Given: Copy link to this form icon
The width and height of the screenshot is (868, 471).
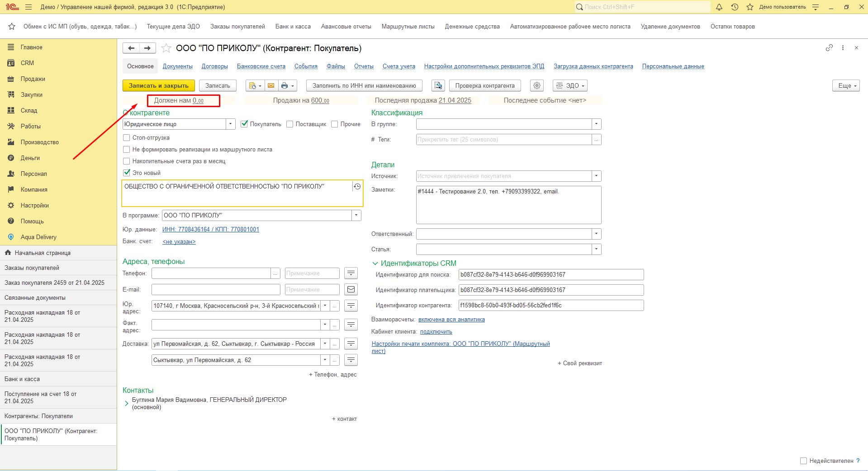Looking at the screenshot, I should tap(829, 47).
